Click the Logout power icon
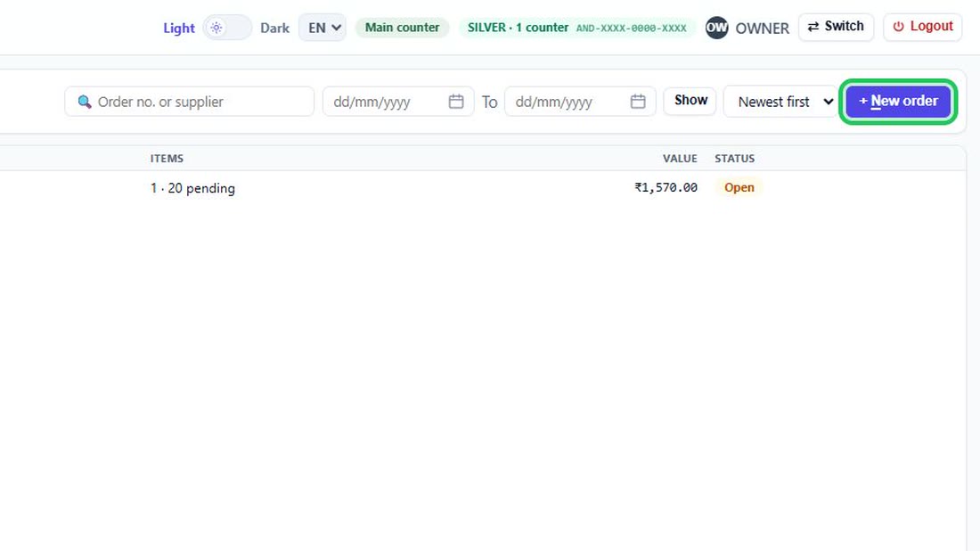The image size is (980, 551). pos(898,27)
